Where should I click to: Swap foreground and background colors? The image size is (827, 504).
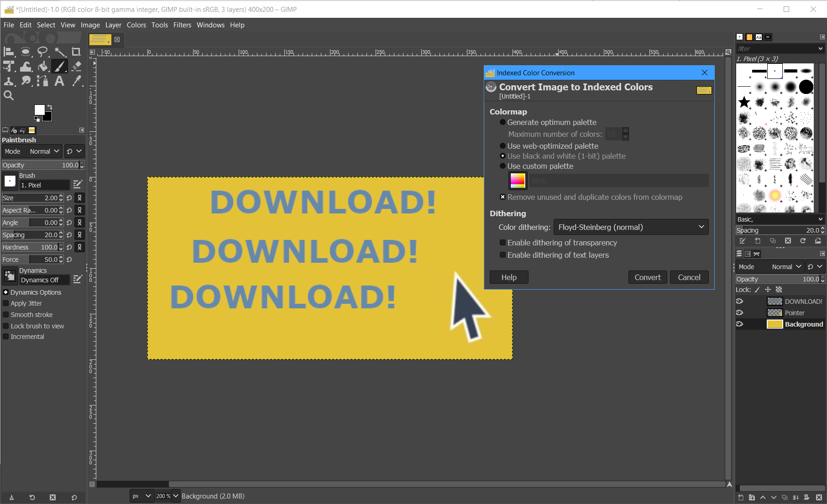[x=49, y=107]
